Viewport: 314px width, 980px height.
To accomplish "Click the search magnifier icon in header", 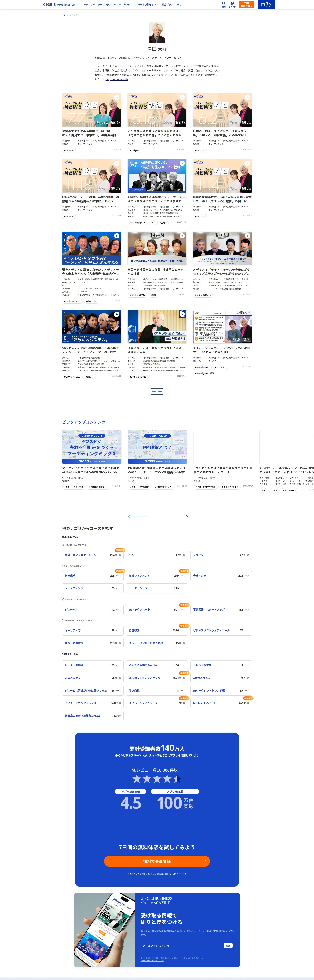I will pyautogui.click(x=224, y=3).
